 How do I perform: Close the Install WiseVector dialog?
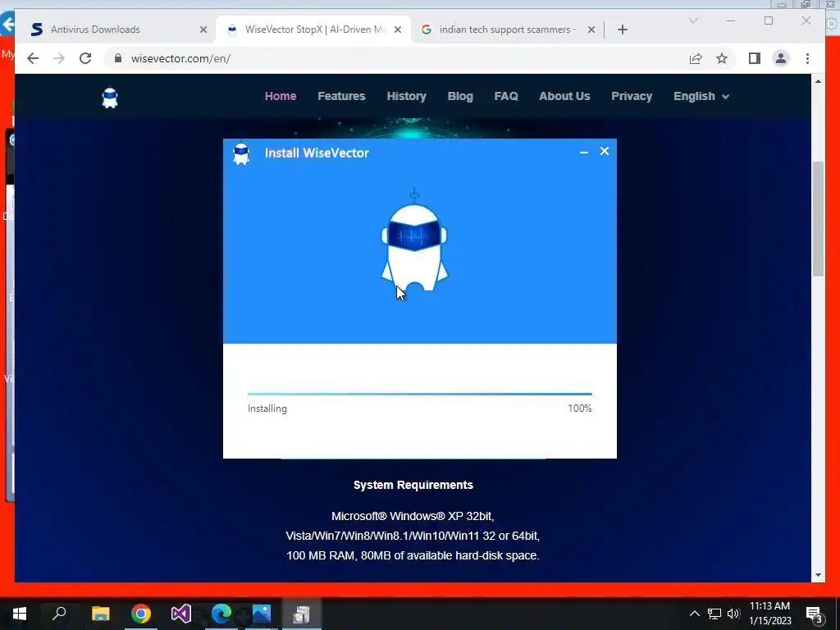[x=605, y=151]
